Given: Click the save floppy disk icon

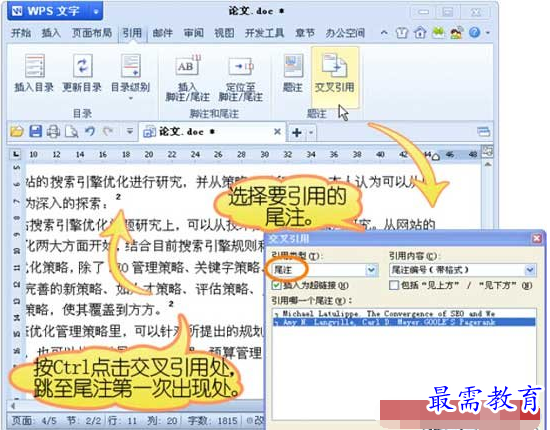Looking at the screenshot, I should pos(35,131).
